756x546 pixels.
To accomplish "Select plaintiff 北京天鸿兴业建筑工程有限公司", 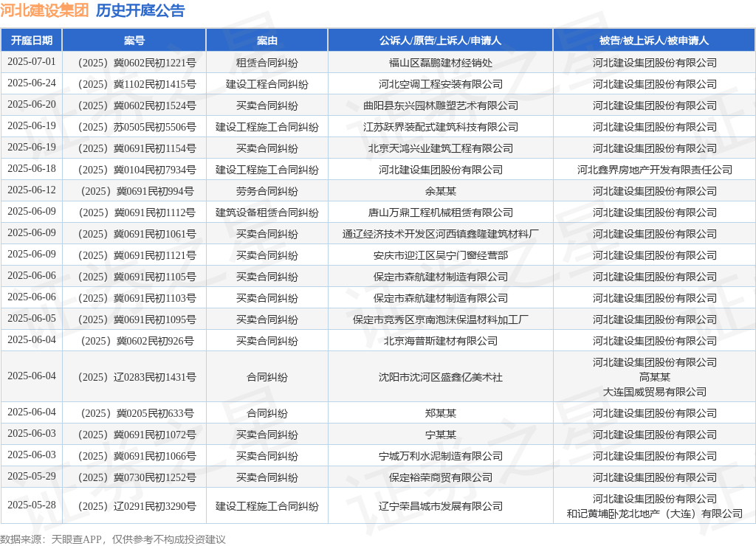I will coord(441,148).
